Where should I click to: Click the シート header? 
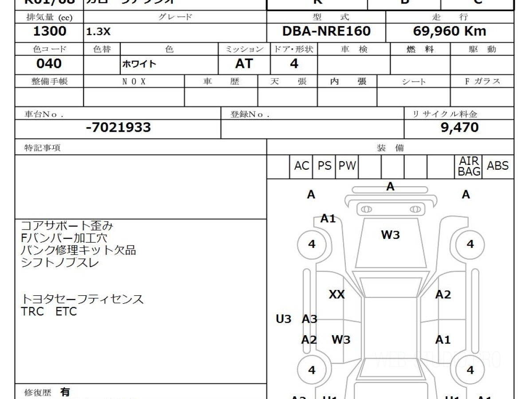(x=414, y=82)
